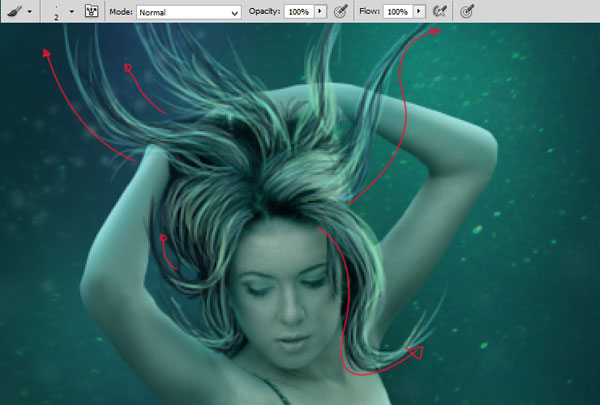Open the Opacity slider arrow
Screen dimensions: 600x405
[320, 11]
